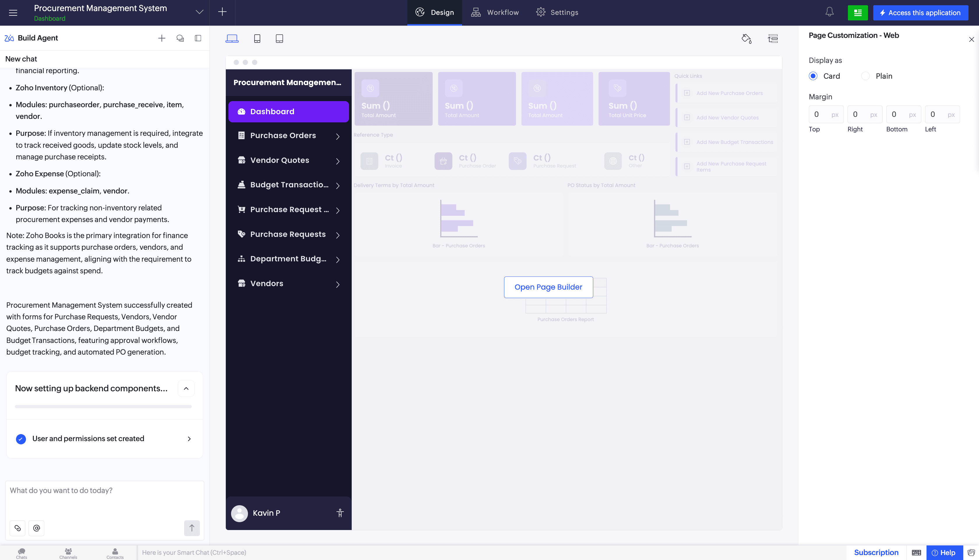Switch preview to tablet view
Image resolution: width=979 pixels, height=560 pixels.
[279, 38]
